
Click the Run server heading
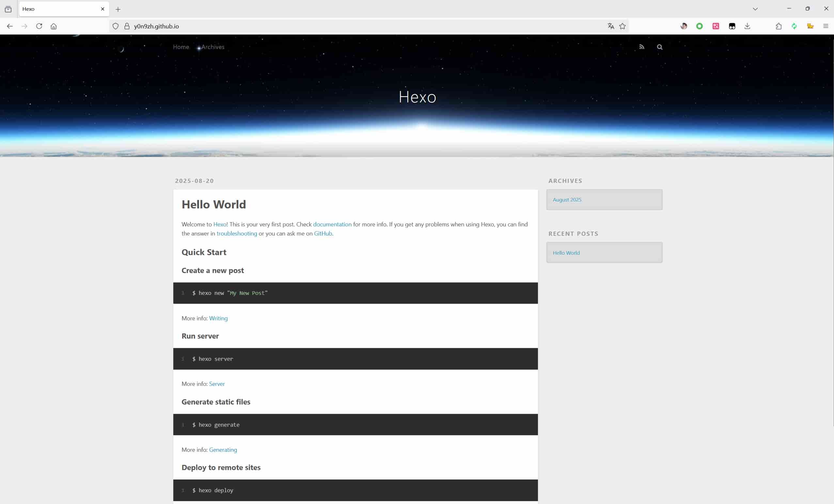click(x=200, y=336)
